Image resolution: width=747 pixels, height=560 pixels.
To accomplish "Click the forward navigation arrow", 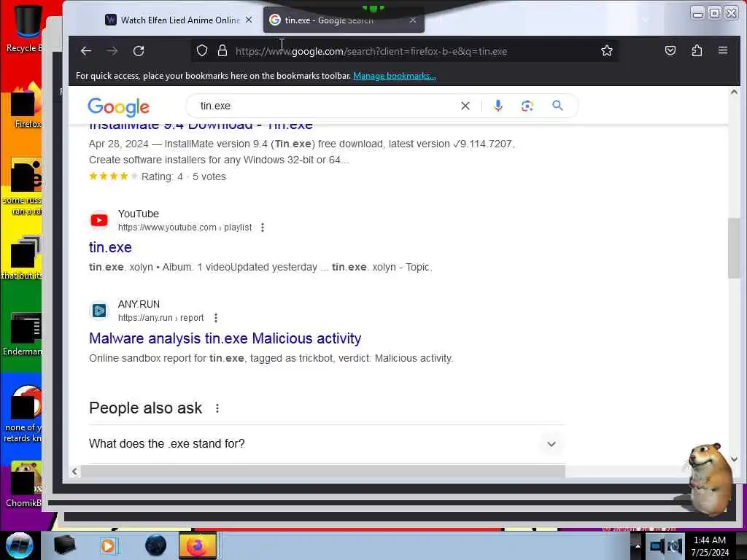I will tap(112, 51).
